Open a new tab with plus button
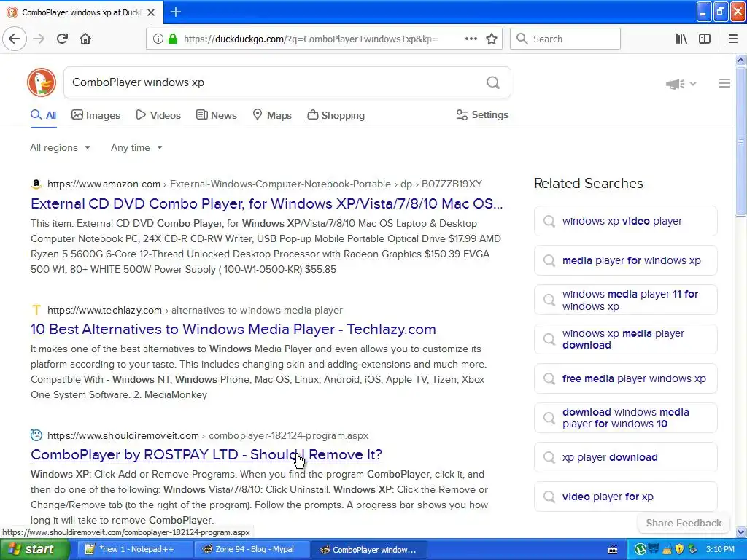Viewport: 747px width, 560px height. (175, 12)
